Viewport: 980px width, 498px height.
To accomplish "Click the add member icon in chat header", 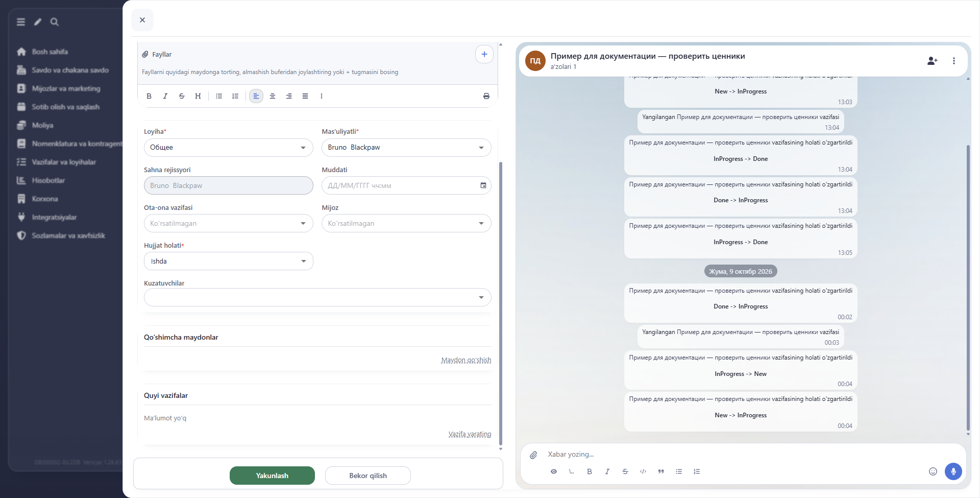I will pyautogui.click(x=932, y=61).
